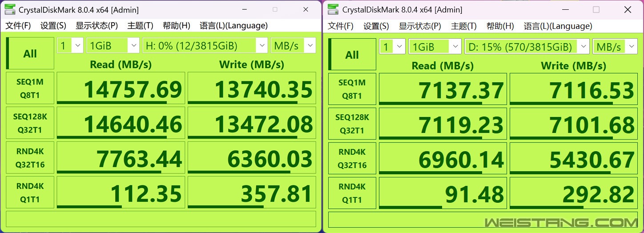Minimize the left CrystalDiskMark window
Image resolution: width=644 pixels, height=233 pixels.
[x=244, y=9]
